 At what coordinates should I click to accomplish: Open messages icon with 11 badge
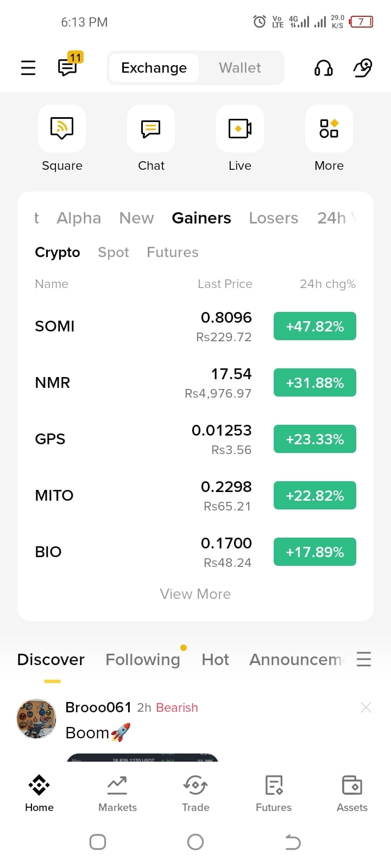(x=70, y=66)
